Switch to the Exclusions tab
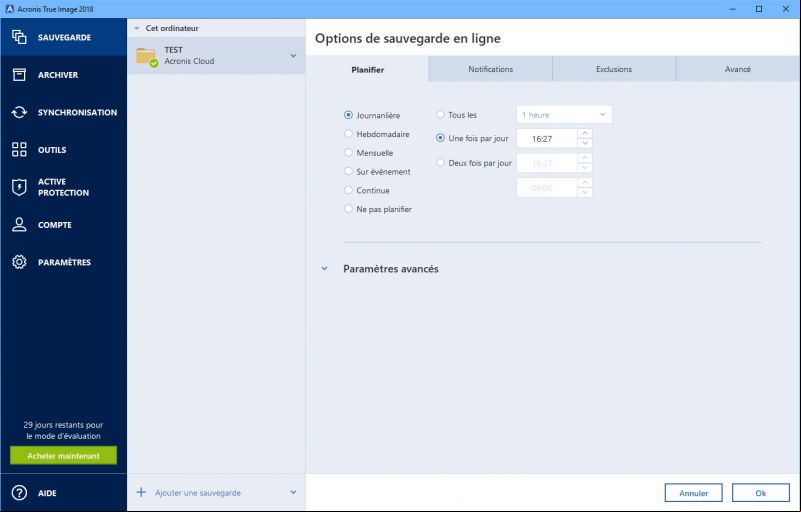This screenshot has height=512, width=801. (x=614, y=69)
